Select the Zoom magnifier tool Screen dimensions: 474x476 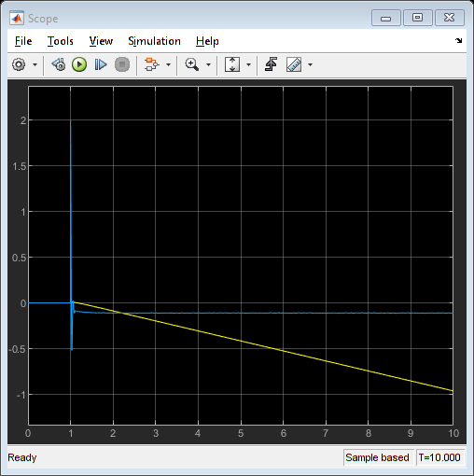click(192, 64)
